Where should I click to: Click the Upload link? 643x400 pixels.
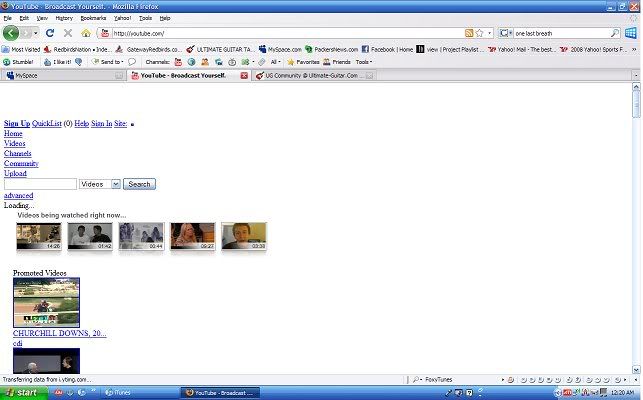(15, 173)
